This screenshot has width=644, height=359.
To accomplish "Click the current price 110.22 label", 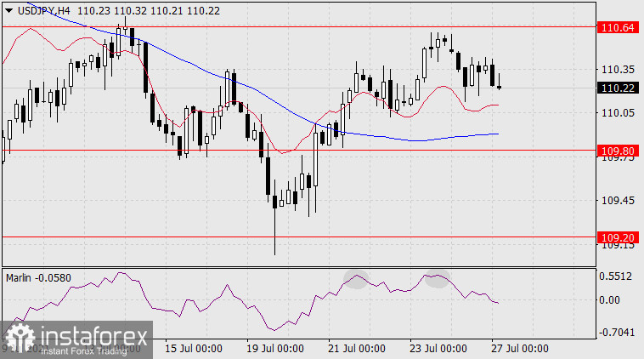I will click(x=619, y=88).
